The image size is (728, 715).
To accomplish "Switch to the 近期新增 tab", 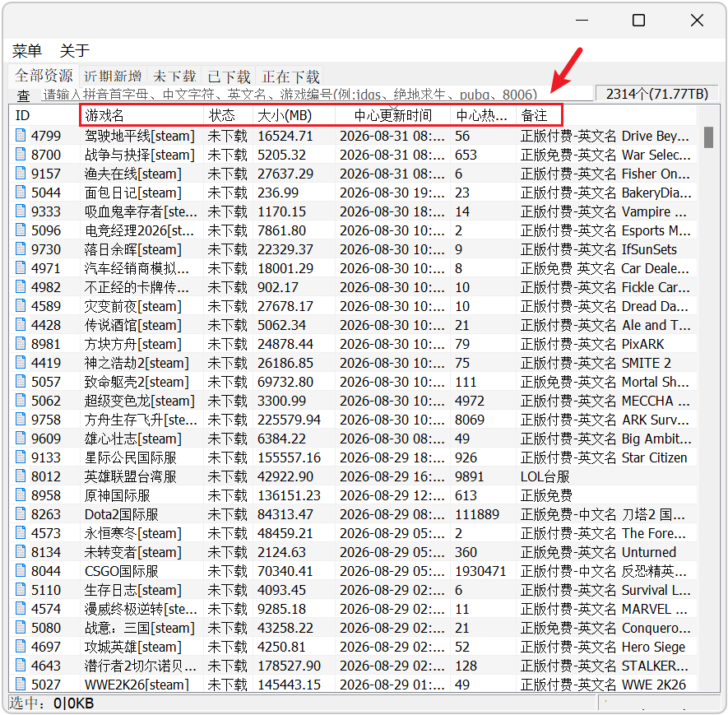I will [x=113, y=77].
